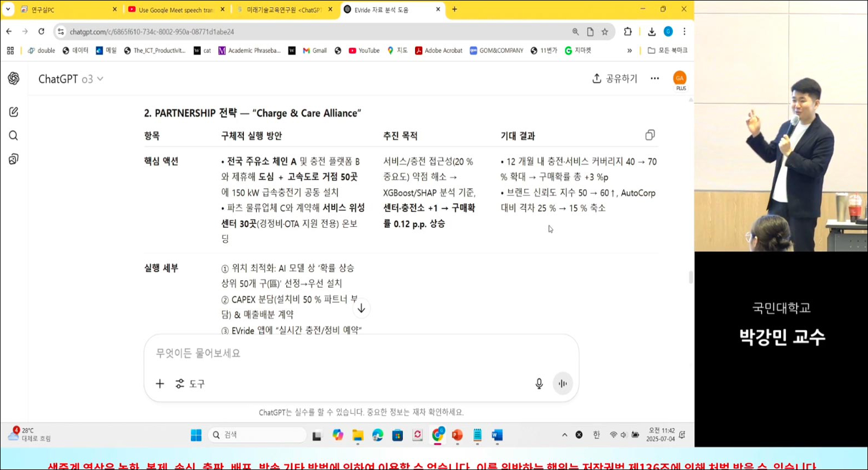This screenshot has height=470, width=868.
Task: Click the browser reload button
Action: point(41,31)
